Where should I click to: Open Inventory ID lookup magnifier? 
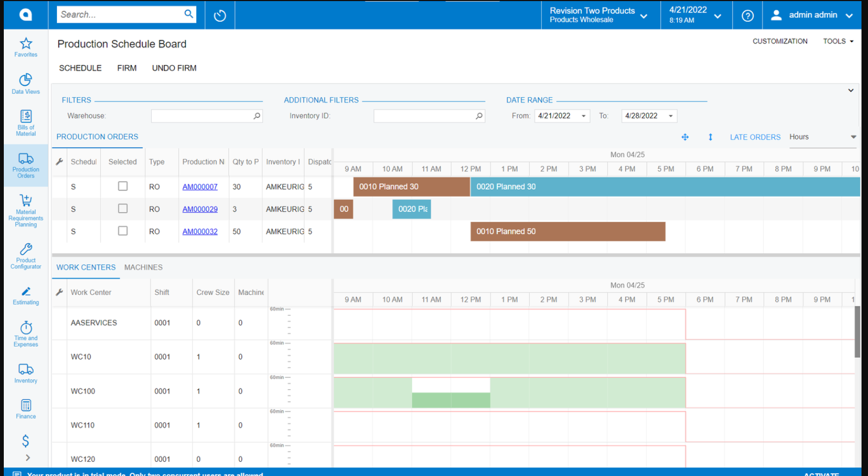479,116
